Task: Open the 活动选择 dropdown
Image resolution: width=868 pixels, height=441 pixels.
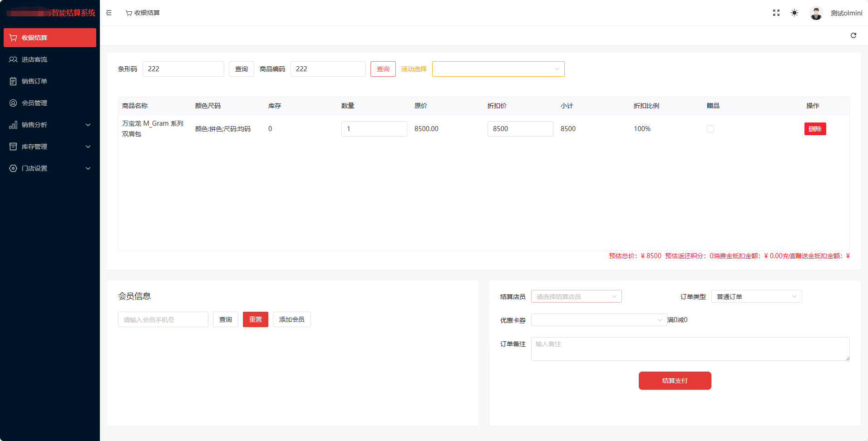Action: pos(498,69)
